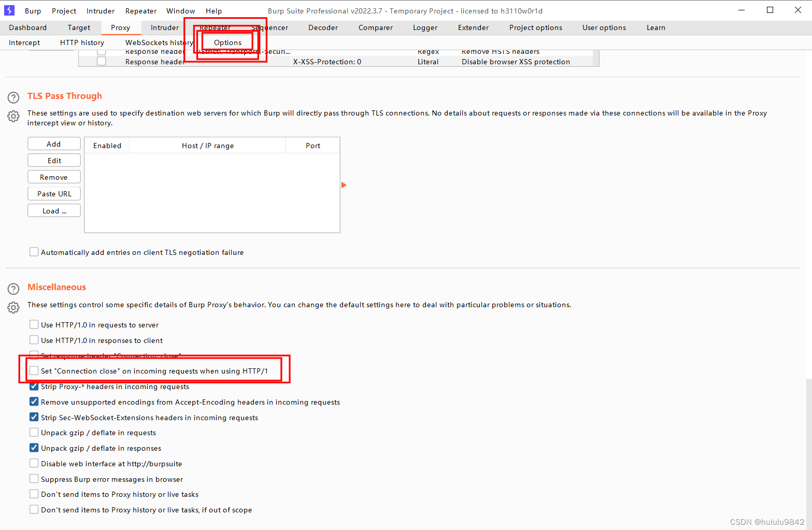The height and width of the screenshot is (530, 812).
Task: Go to the HTTP history sub-tab
Action: 82,42
